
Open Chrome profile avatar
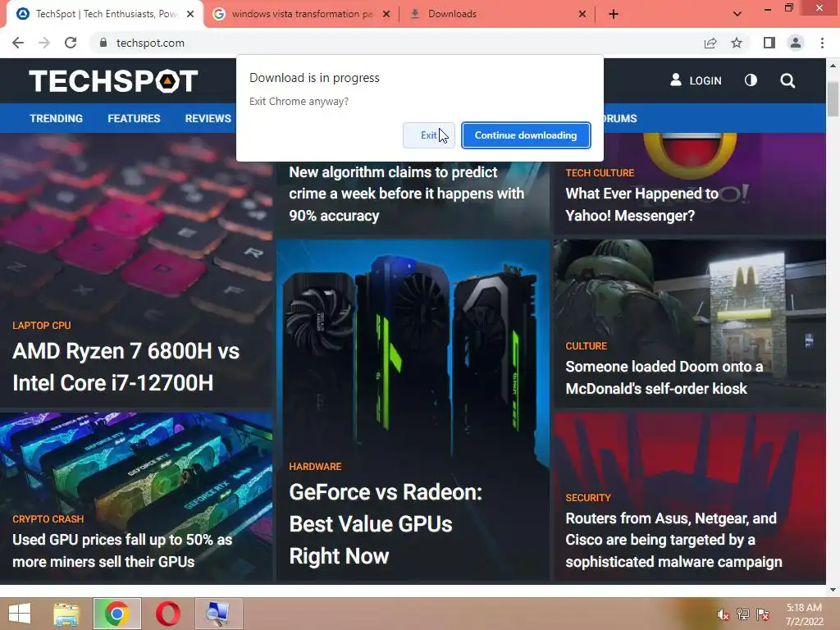coord(796,43)
